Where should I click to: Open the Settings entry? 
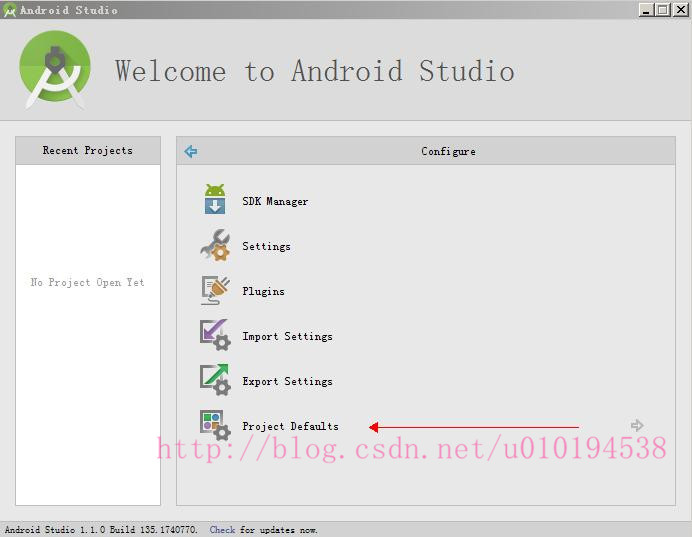point(267,246)
